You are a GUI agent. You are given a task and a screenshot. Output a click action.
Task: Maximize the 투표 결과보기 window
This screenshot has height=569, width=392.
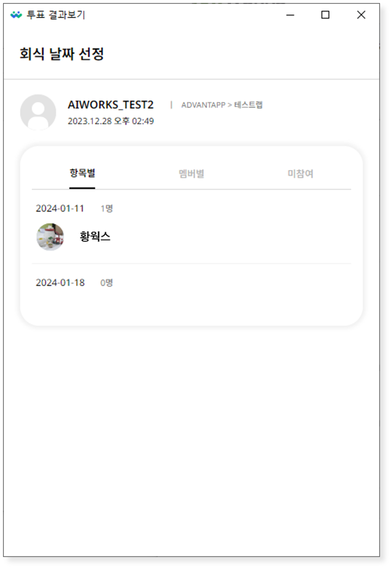pos(326,15)
